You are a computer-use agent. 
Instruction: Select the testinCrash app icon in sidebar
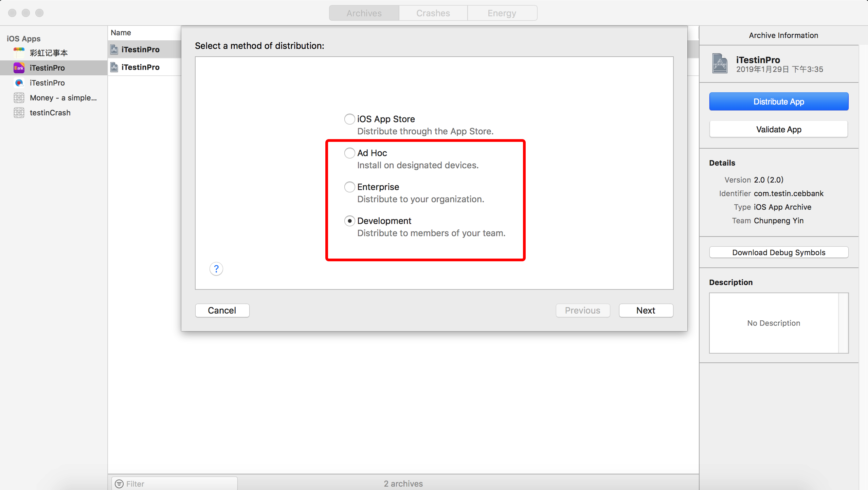click(19, 113)
